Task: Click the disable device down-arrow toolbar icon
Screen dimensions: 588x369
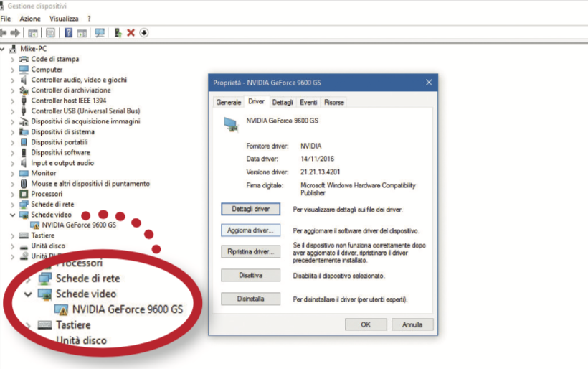Action: (143, 32)
